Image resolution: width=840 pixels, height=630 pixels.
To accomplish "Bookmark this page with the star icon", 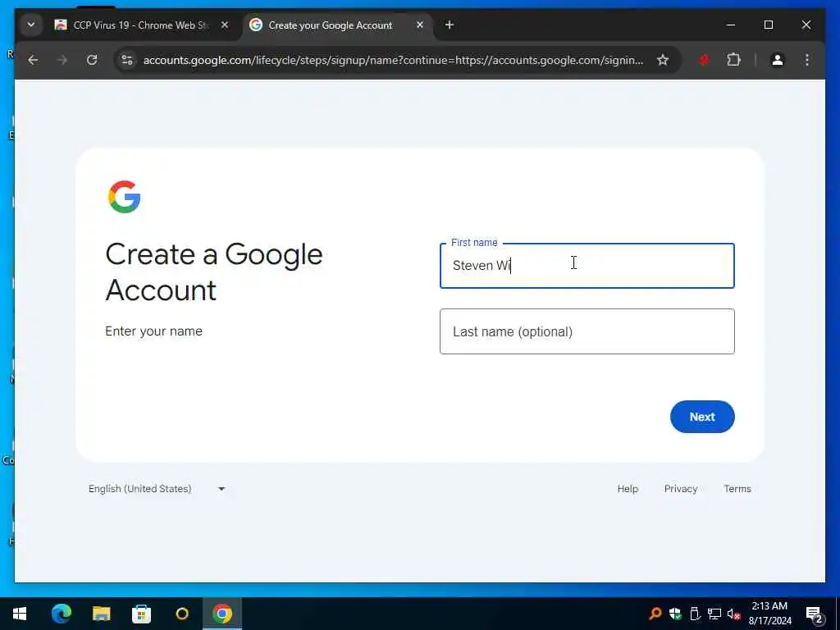I will pyautogui.click(x=663, y=60).
